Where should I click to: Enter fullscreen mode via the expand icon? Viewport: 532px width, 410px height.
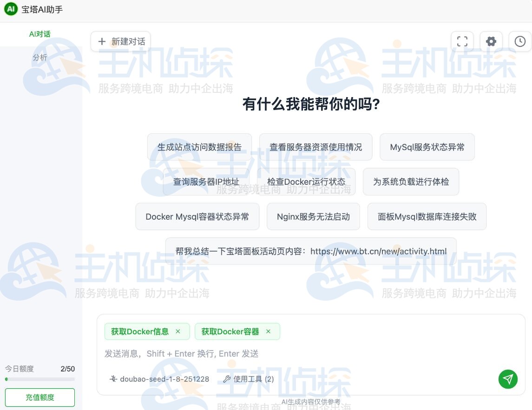pos(462,41)
